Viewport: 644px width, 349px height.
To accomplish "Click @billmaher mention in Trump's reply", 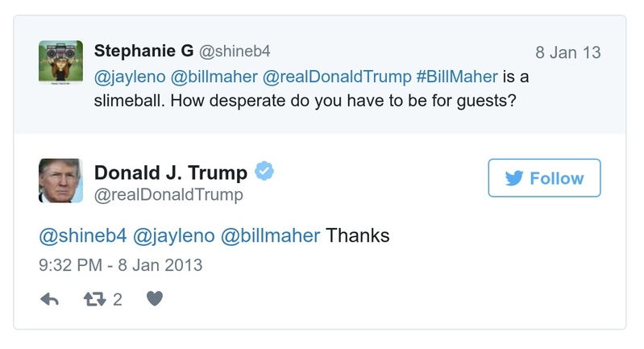I will pos(270,236).
